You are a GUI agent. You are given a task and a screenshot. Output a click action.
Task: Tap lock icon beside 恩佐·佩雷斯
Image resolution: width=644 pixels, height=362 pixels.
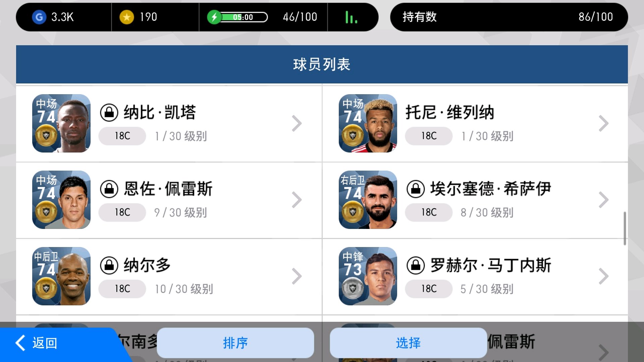109,189
